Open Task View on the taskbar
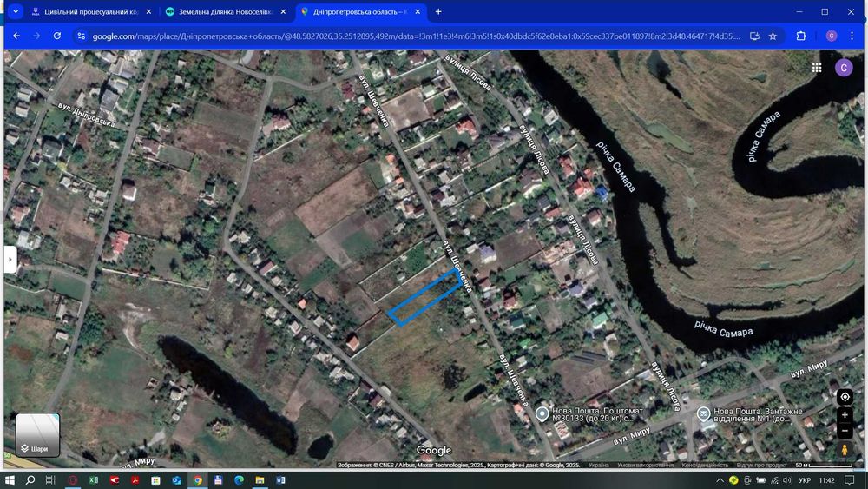868x489 pixels. [50, 480]
